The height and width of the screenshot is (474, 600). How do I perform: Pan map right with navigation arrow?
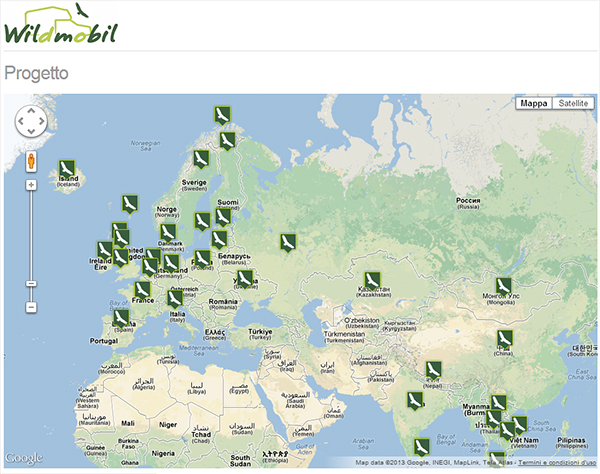point(43,121)
